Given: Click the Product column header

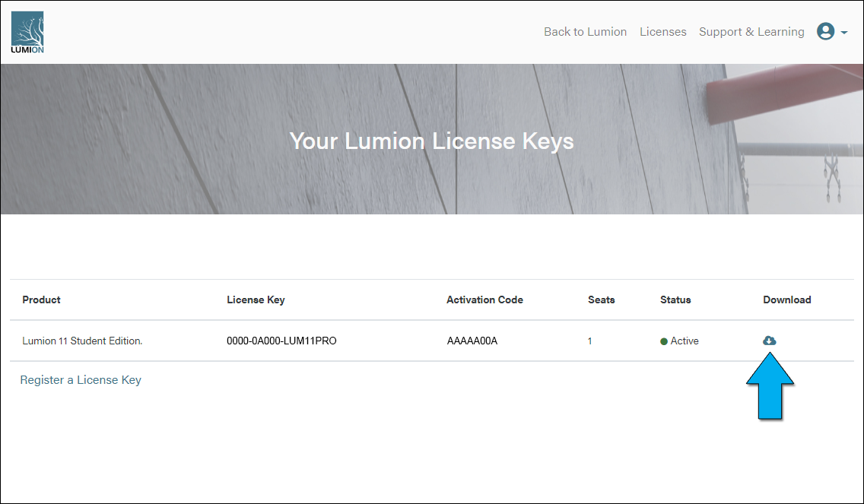Looking at the screenshot, I should 41,300.
